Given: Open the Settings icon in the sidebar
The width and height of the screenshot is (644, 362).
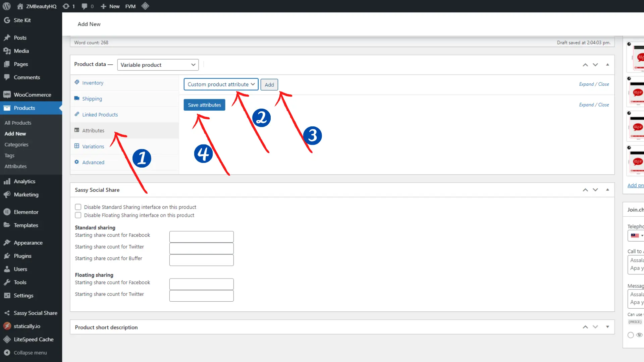Looking at the screenshot, I should pos(7,295).
